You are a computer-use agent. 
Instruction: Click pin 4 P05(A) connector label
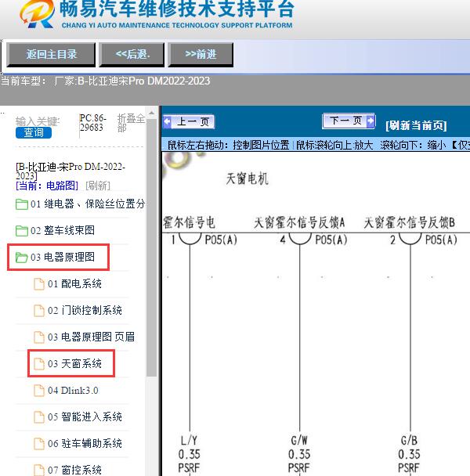(313, 240)
